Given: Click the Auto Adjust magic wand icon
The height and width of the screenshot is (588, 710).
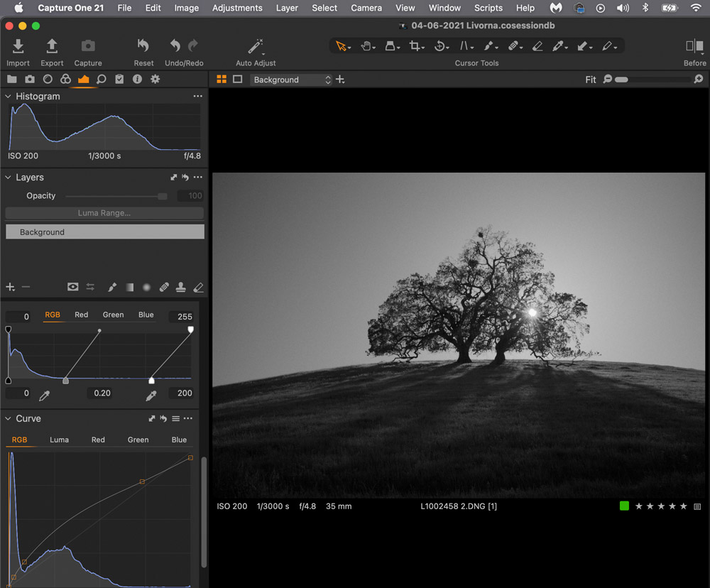Looking at the screenshot, I should click(256, 46).
